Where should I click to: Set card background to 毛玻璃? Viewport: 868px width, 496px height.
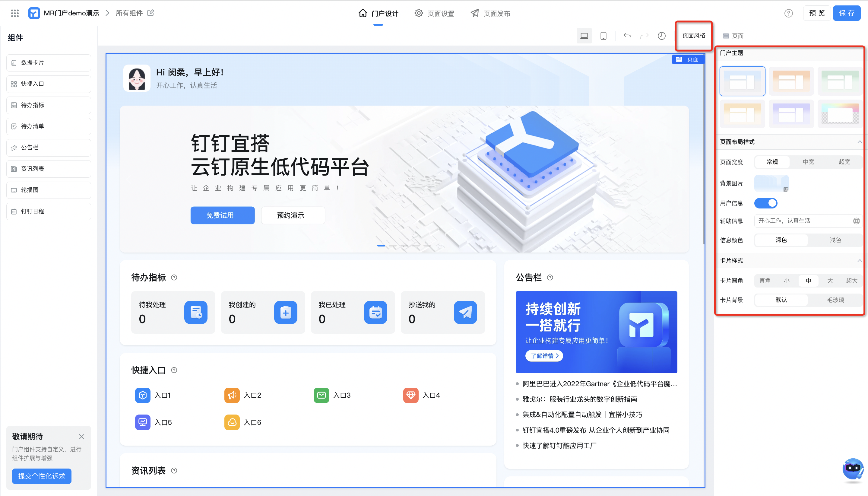coord(836,300)
